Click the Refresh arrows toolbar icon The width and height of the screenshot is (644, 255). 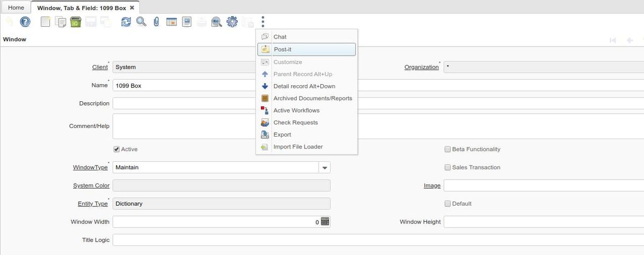126,22
